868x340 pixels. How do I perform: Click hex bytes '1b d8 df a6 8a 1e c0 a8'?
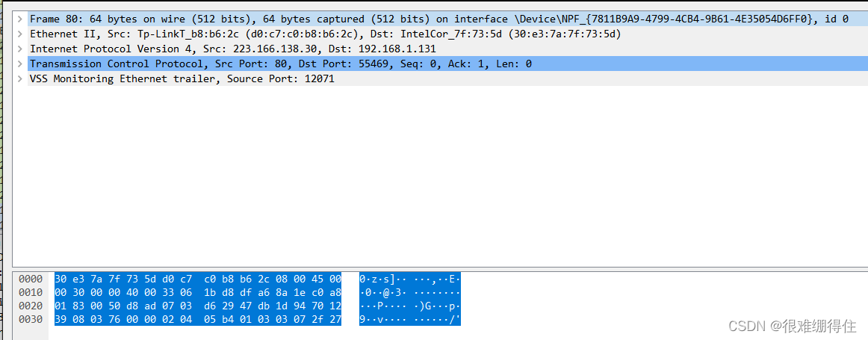[x=273, y=292]
